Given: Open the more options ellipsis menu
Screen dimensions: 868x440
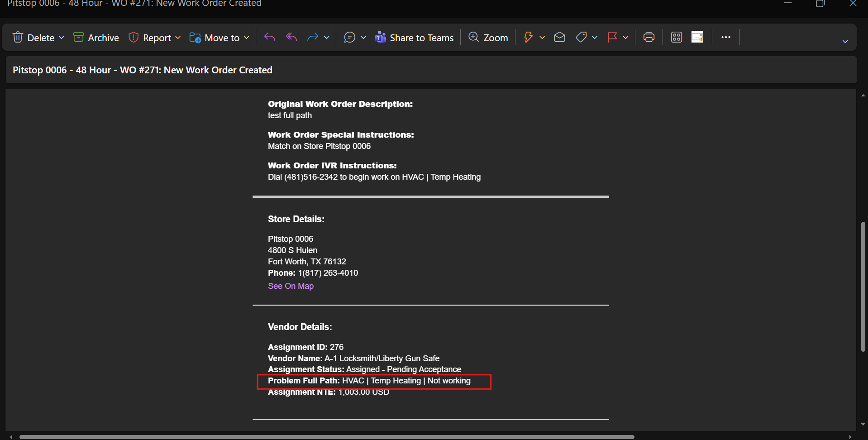Looking at the screenshot, I should 725,38.
